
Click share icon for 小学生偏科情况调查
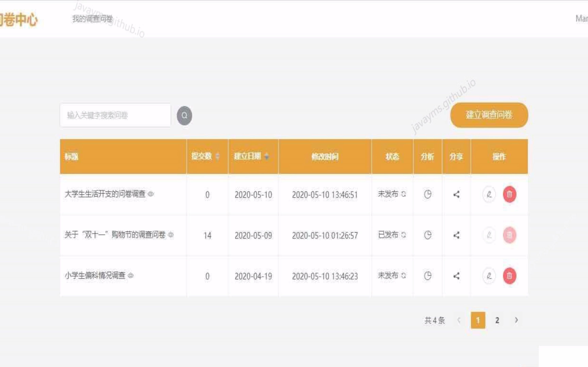pos(456,276)
